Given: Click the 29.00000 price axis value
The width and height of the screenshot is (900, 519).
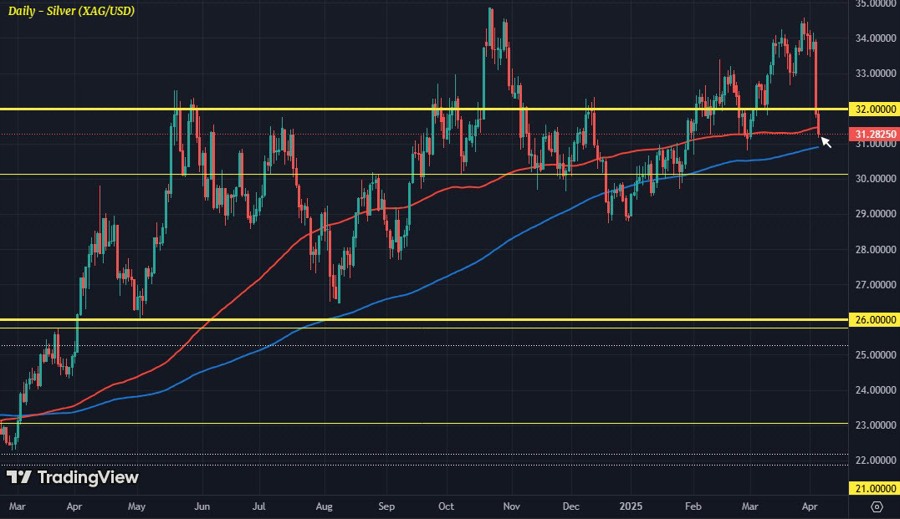Looking at the screenshot, I should tap(875, 214).
